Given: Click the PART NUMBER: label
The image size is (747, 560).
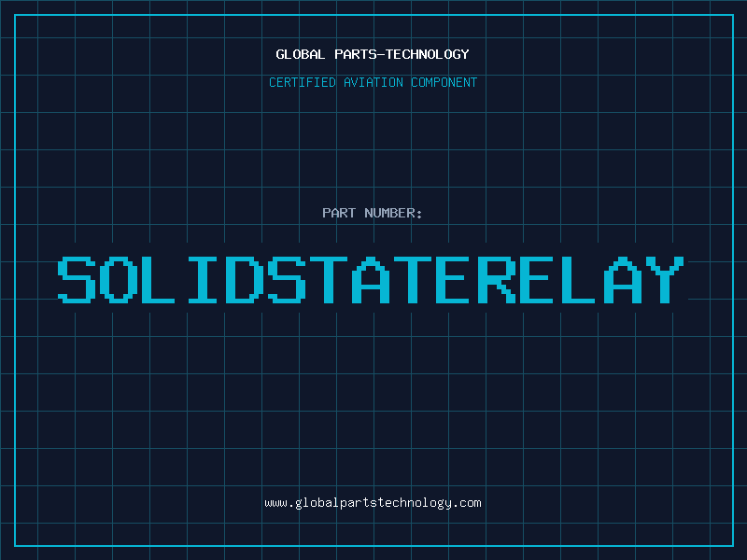Looking at the screenshot, I should tap(373, 213).
